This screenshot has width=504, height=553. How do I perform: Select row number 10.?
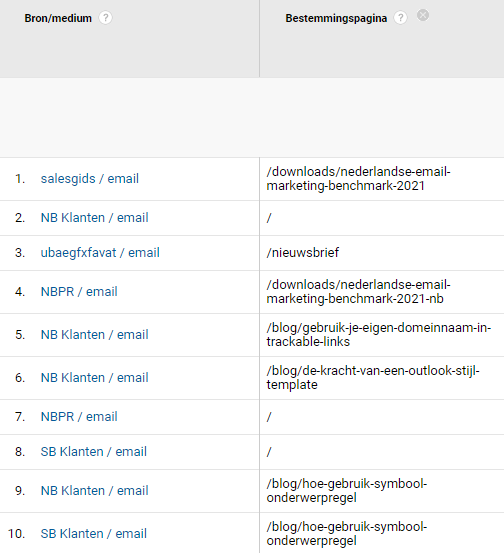tap(16, 534)
